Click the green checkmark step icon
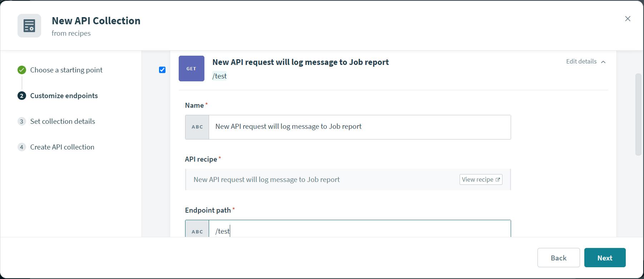Image resolution: width=644 pixels, height=279 pixels. coord(22,70)
